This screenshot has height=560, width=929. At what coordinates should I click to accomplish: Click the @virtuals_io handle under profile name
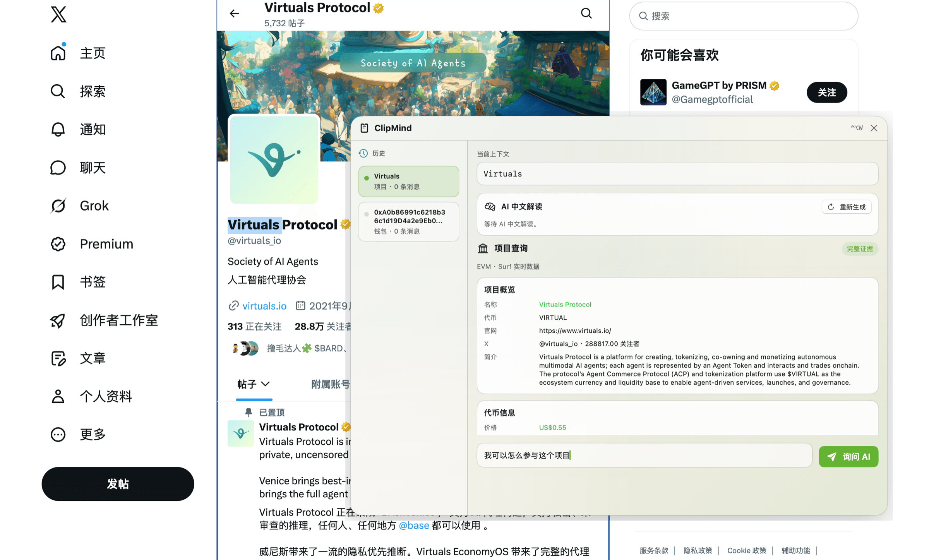254,241
